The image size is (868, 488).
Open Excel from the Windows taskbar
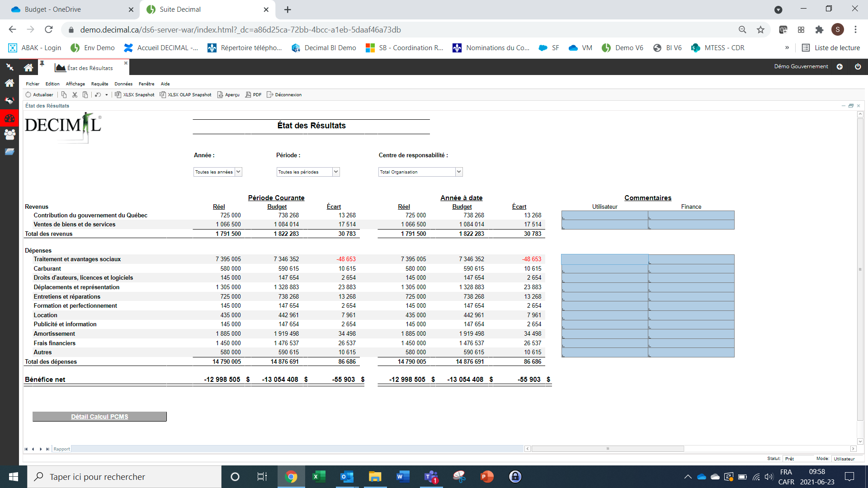(x=319, y=477)
